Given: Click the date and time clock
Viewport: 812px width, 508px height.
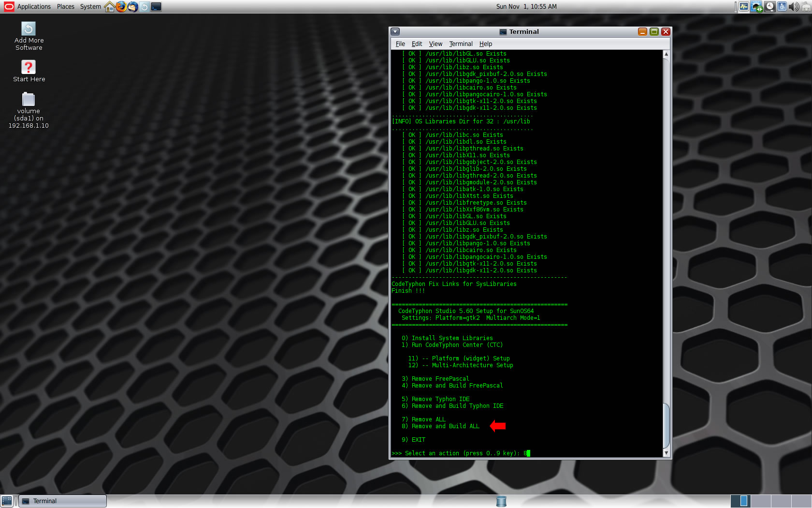Looking at the screenshot, I should tap(526, 6).
